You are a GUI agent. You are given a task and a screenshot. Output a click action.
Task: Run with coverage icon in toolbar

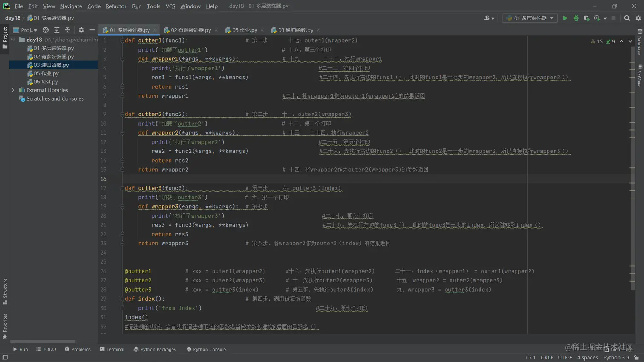[x=586, y=18]
